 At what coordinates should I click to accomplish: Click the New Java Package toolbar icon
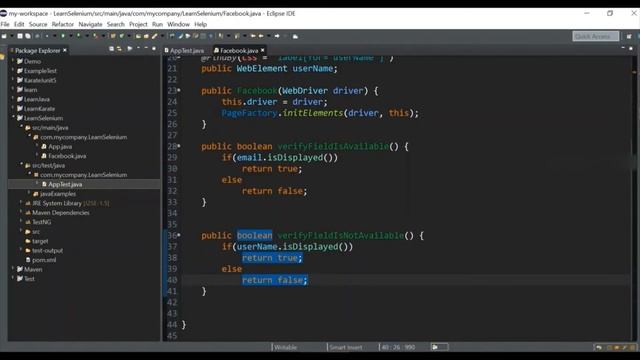(113, 36)
